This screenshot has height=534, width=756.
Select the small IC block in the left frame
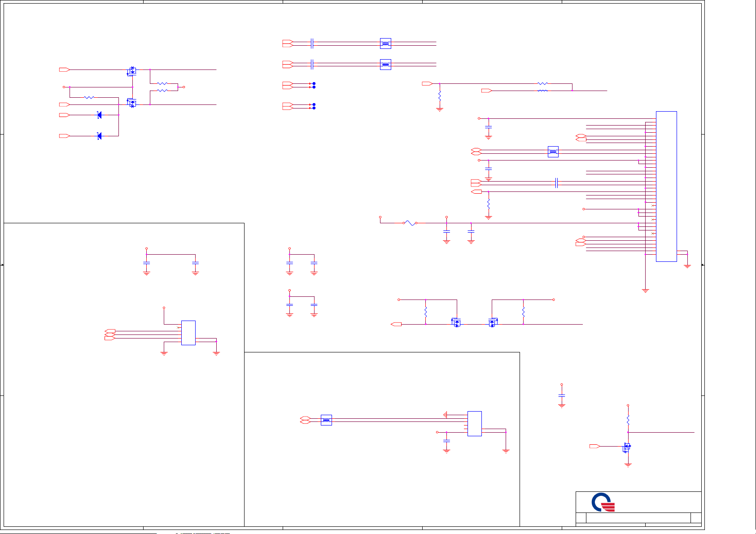[188, 333]
